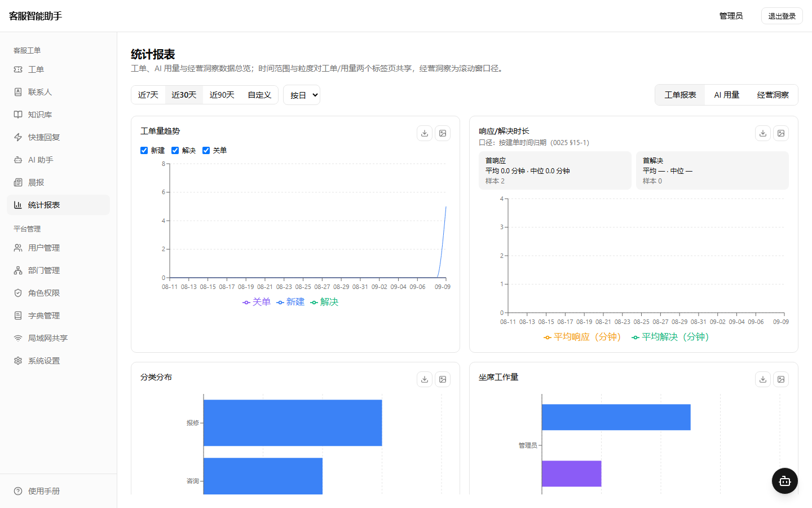812x508 pixels.
Task: Select the 统计报表 chart icon
Action: [x=18, y=205]
